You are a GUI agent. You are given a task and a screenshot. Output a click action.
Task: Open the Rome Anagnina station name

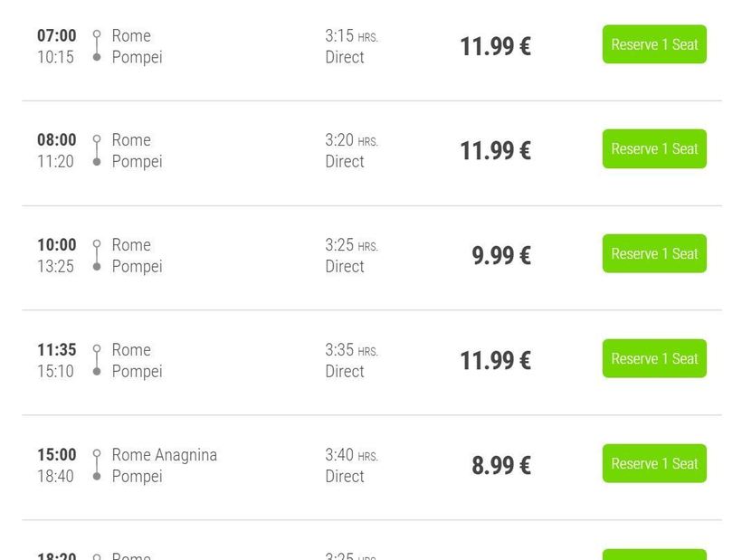(x=164, y=455)
